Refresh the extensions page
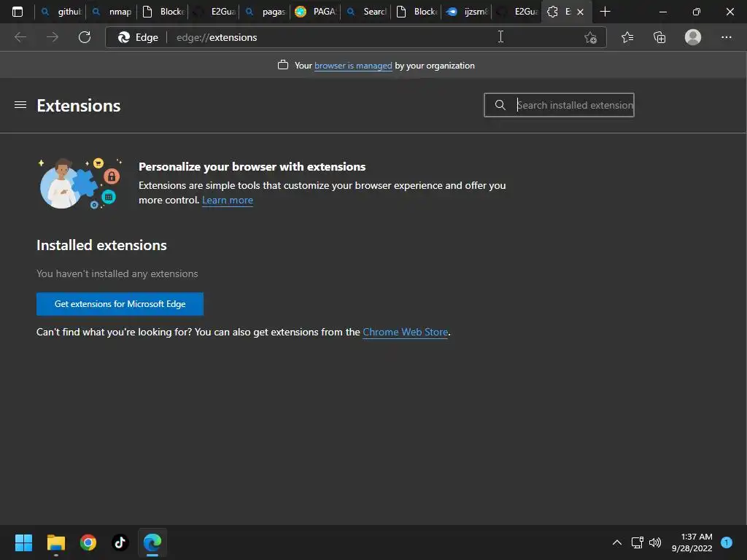Viewport: 747px width, 560px height. (x=85, y=37)
